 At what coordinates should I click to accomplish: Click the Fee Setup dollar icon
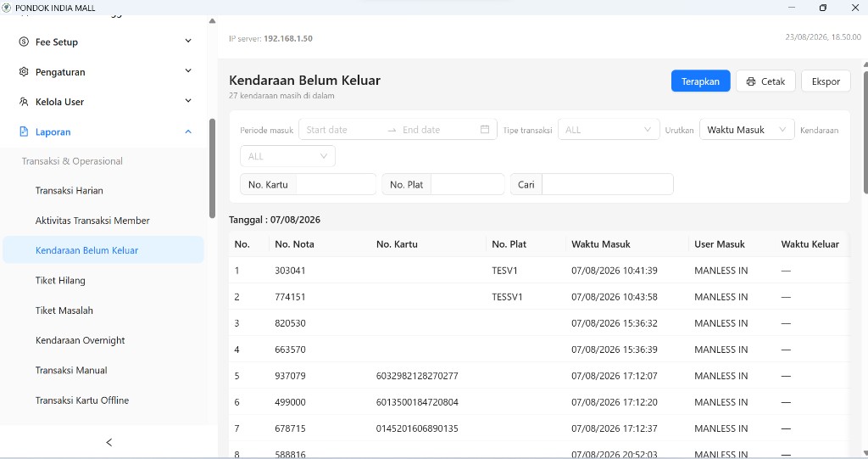(24, 42)
